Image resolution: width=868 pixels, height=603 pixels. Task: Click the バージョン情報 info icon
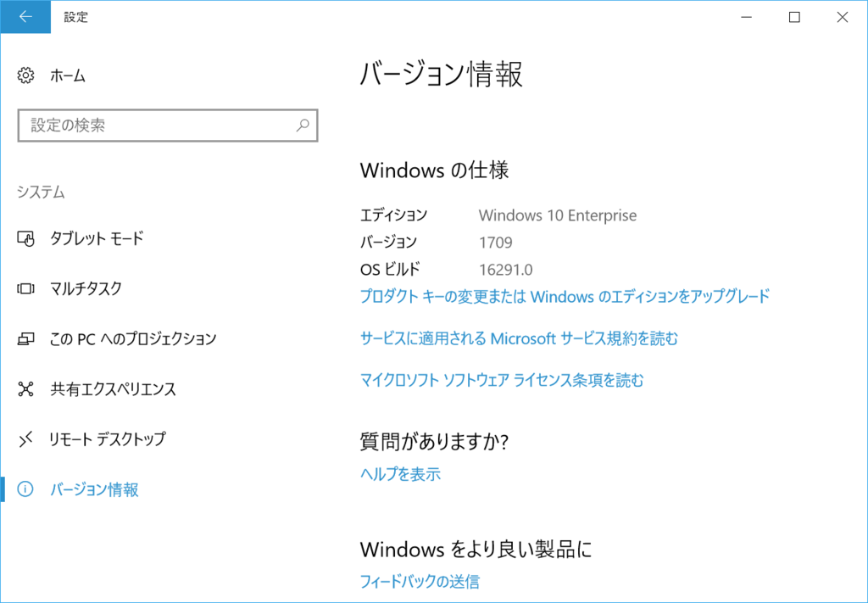click(25, 489)
